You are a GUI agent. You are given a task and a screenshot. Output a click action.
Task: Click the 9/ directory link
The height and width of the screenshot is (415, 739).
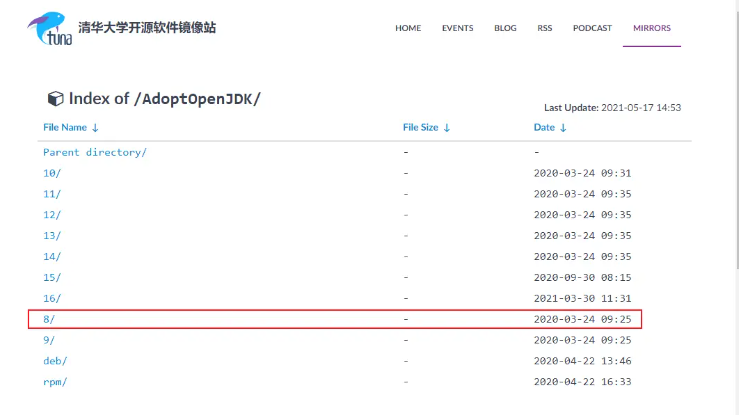49,340
